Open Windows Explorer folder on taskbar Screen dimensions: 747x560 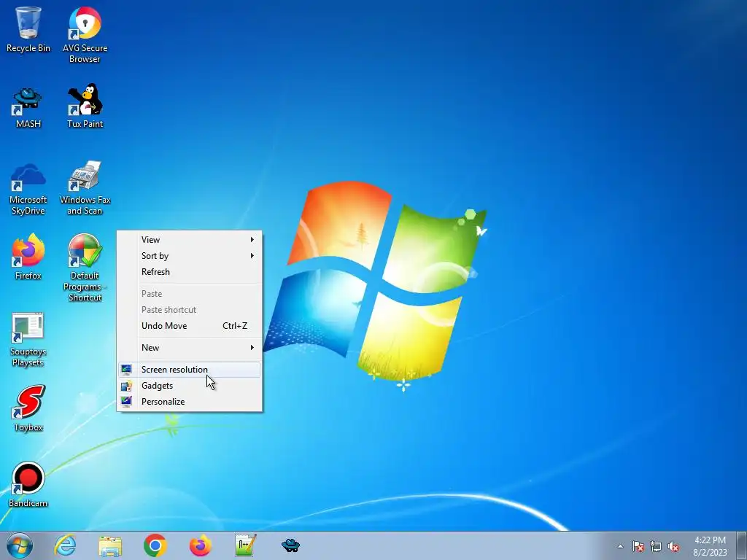(110, 545)
